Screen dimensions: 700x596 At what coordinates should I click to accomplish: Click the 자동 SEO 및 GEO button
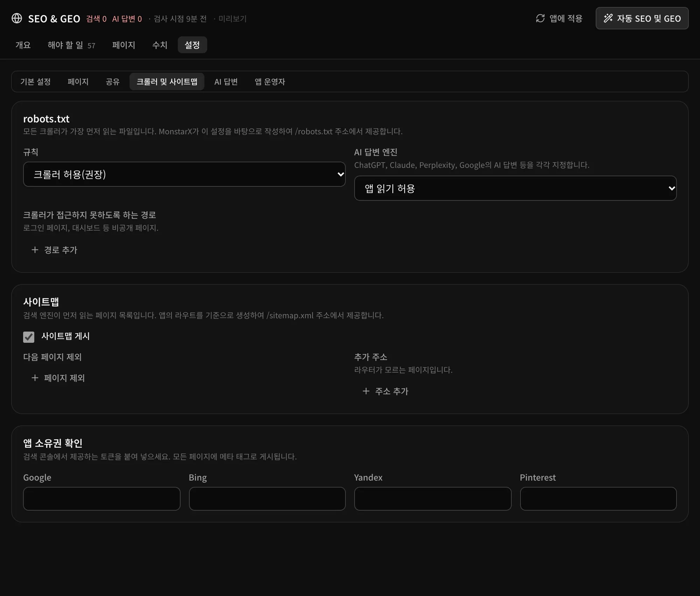coord(642,18)
